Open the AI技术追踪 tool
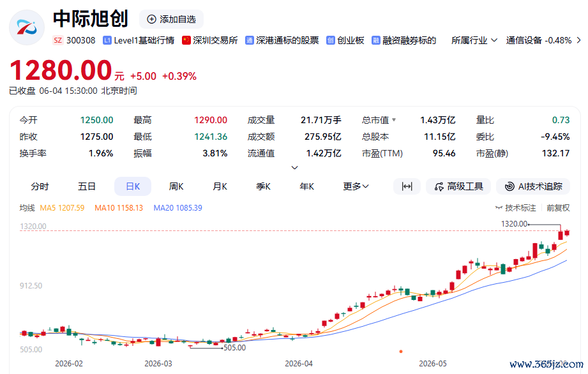This screenshot has height=374, width=588. [533, 186]
